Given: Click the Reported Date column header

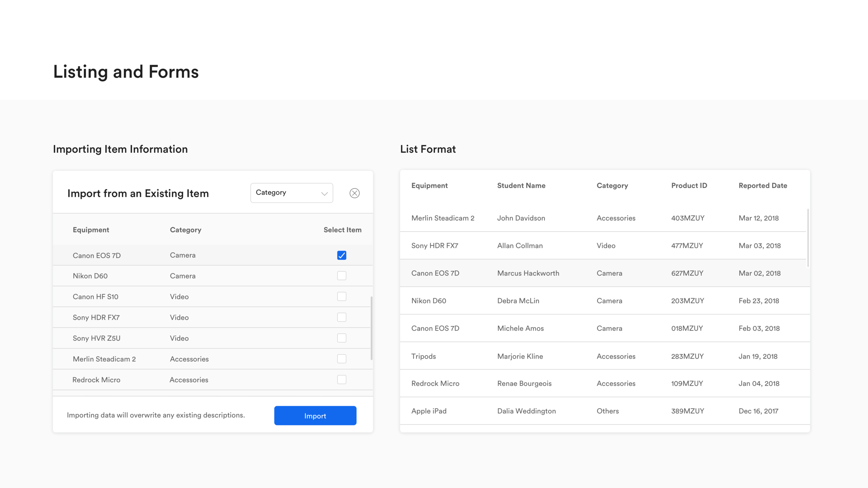Looking at the screenshot, I should point(762,185).
